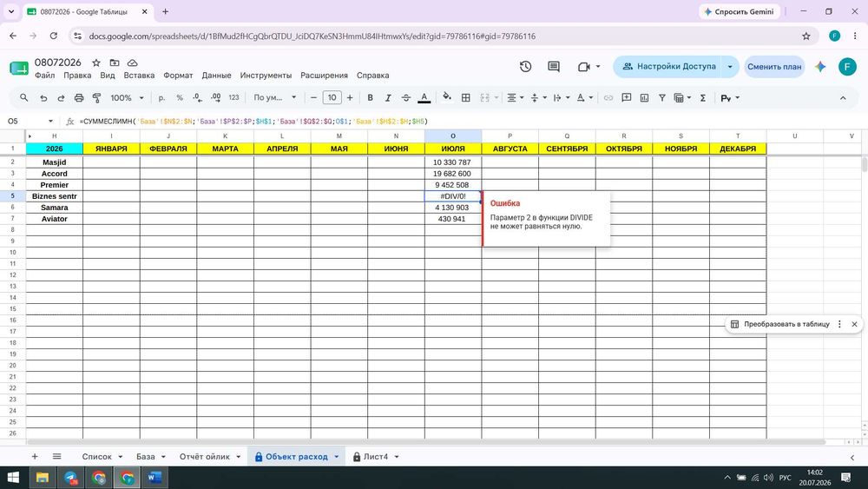Collapse the toolbar with up chevron

point(843,97)
